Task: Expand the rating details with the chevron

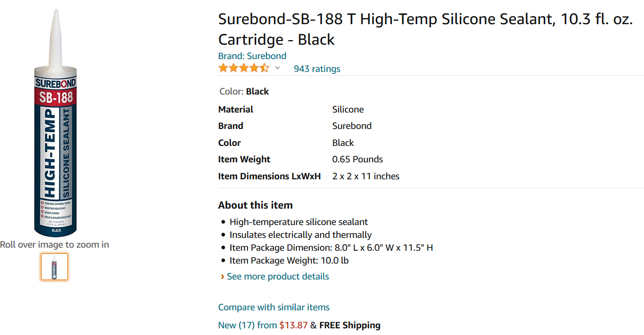Action: click(277, 68)
